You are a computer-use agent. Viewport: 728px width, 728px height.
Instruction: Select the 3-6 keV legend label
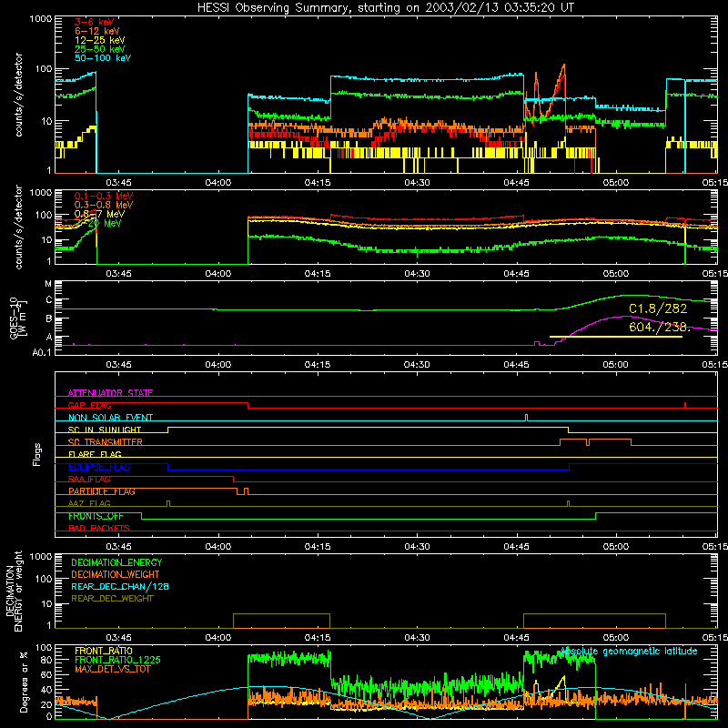tap(95, 22)
